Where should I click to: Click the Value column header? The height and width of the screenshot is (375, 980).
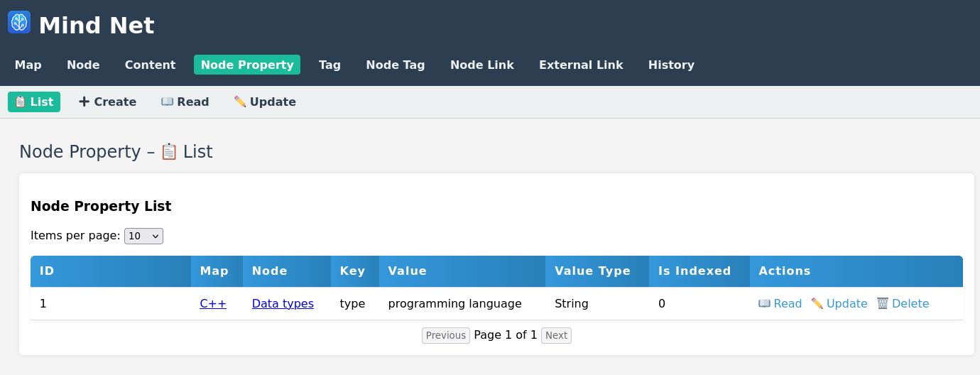point(462,271)
